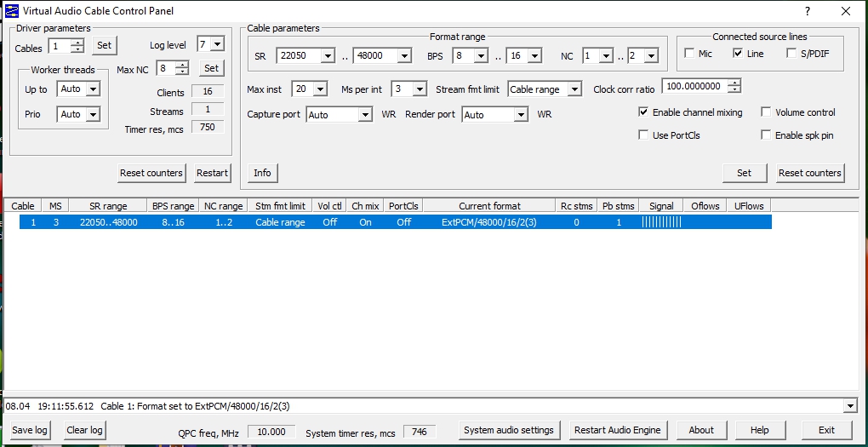Screen dimensions: 868x447
Task: Increase the Cables count stepper
Action: (x=78, y=42)
